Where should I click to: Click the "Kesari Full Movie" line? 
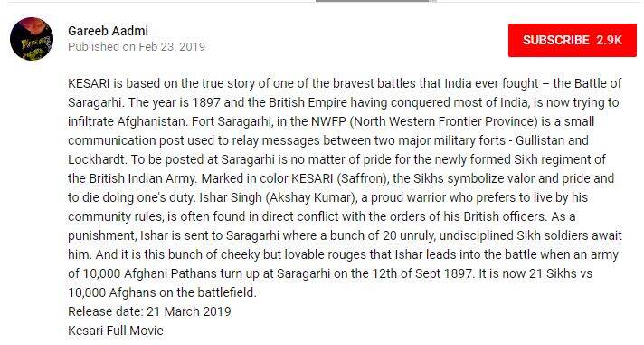tap(116, 331)
